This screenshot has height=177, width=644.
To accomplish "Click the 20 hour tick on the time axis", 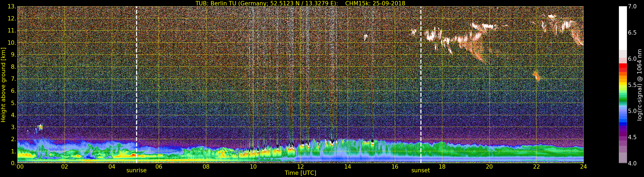I will coord(489,167).
